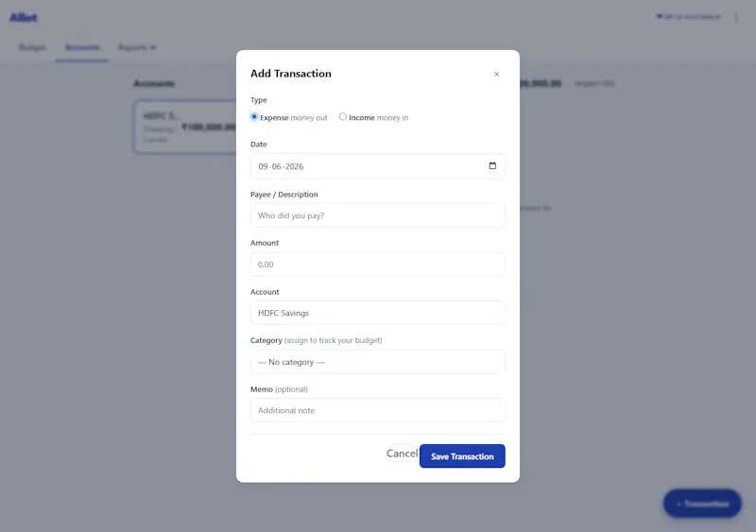Screen dimensions: 756x532
Task: Focus the Payee / Description input field
Action: pyautogui.click(x=377, y=215)
